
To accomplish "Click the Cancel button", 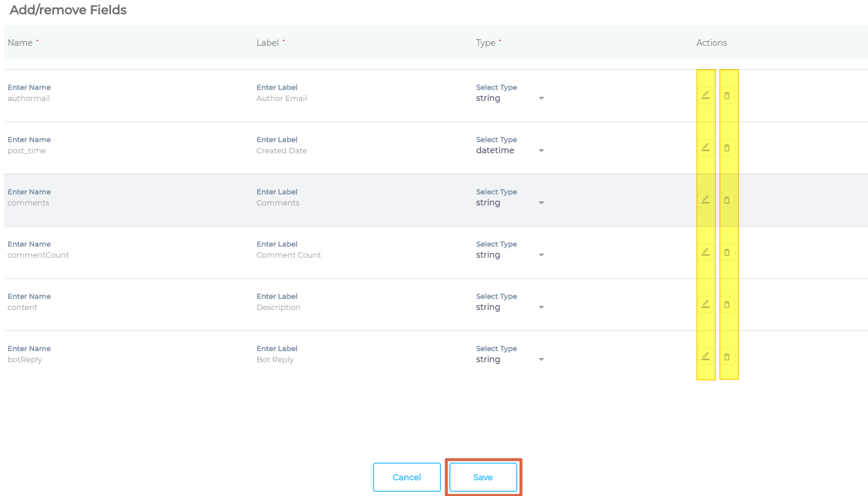I will coord(406,477).
